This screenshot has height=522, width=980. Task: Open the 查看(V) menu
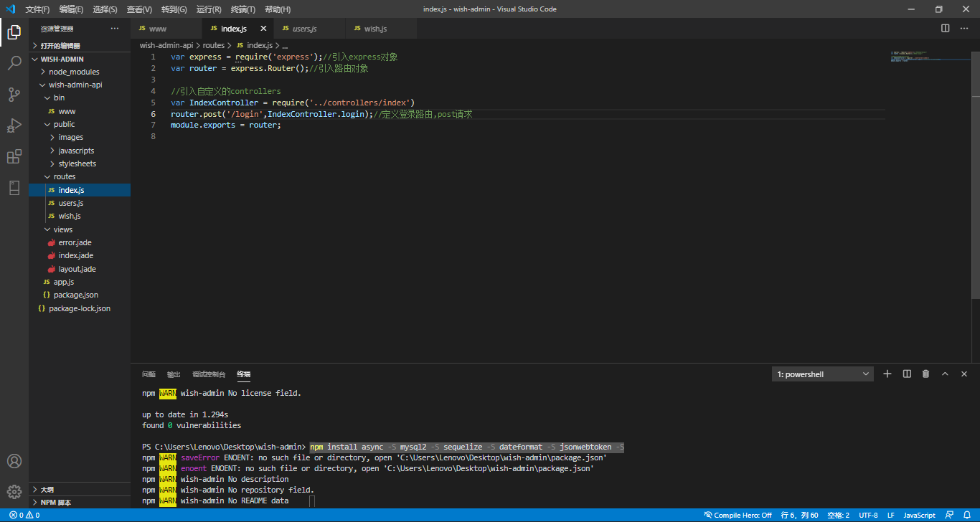tap(139, 9)
